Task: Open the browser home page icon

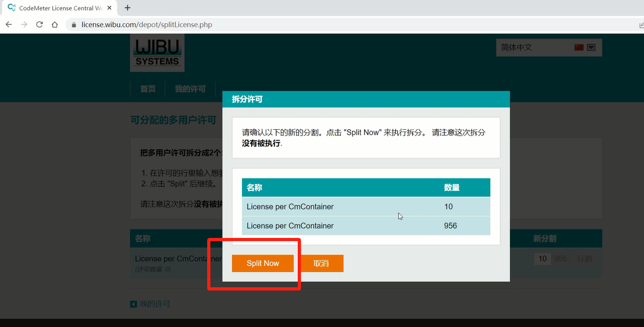Action: [55, 25]
